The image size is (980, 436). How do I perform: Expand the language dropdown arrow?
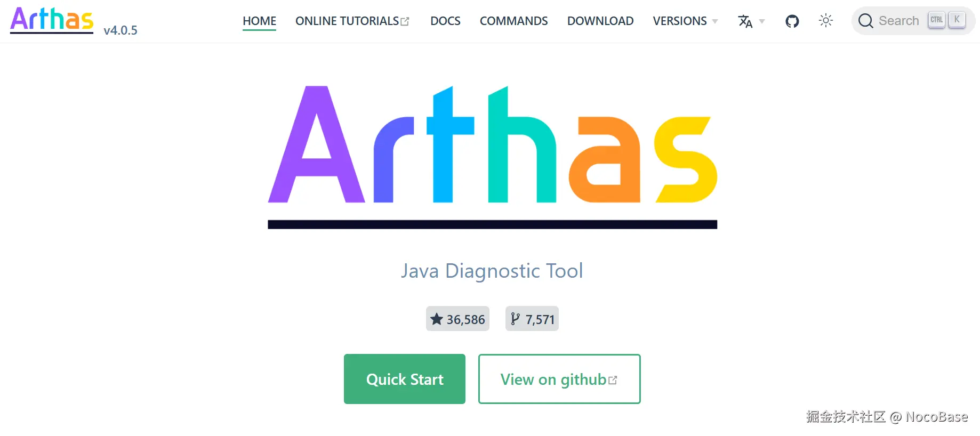[x=762, y=22]
